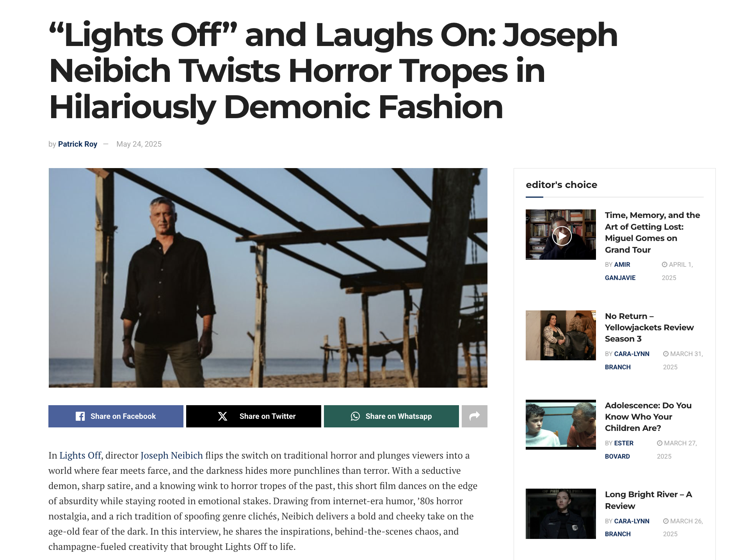Share article on Facebook

tap(116, 416)
